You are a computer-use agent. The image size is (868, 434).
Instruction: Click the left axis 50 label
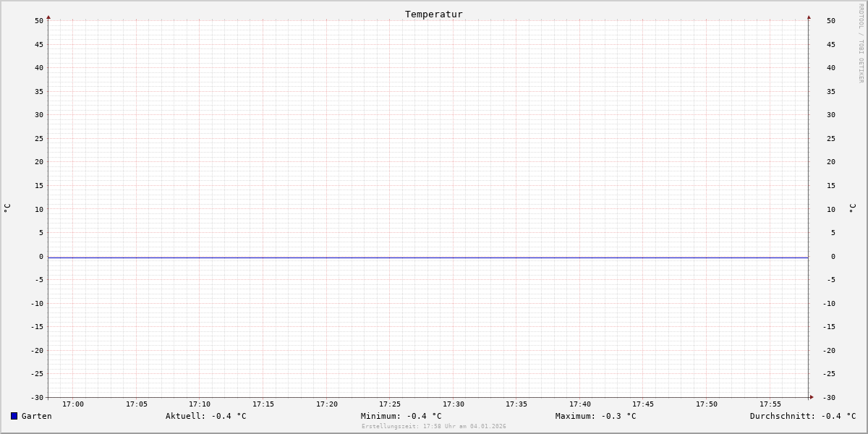39,21
